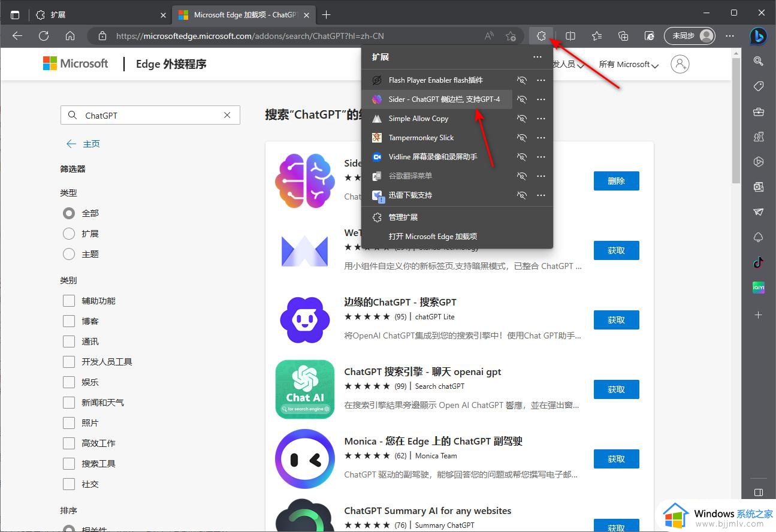Select Tampermonkey Slick in extensions list
Viewport: 776px width, 532px height.
[437, 138]
